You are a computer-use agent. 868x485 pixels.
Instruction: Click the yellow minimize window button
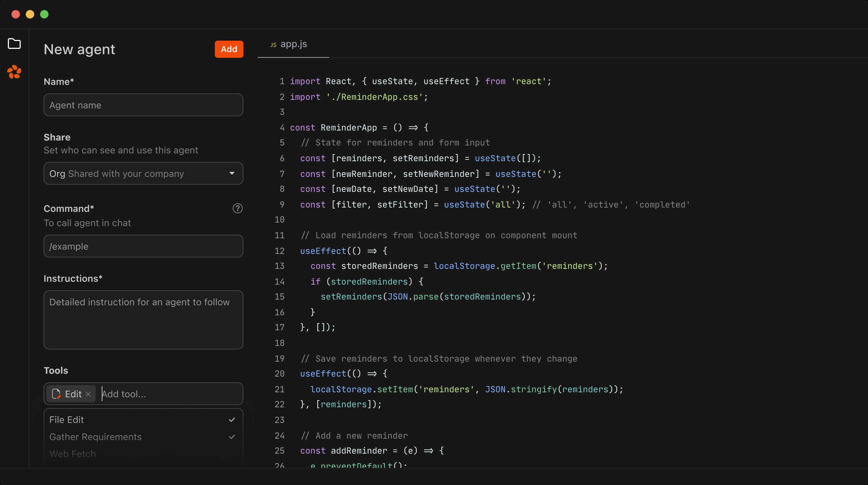30,14
